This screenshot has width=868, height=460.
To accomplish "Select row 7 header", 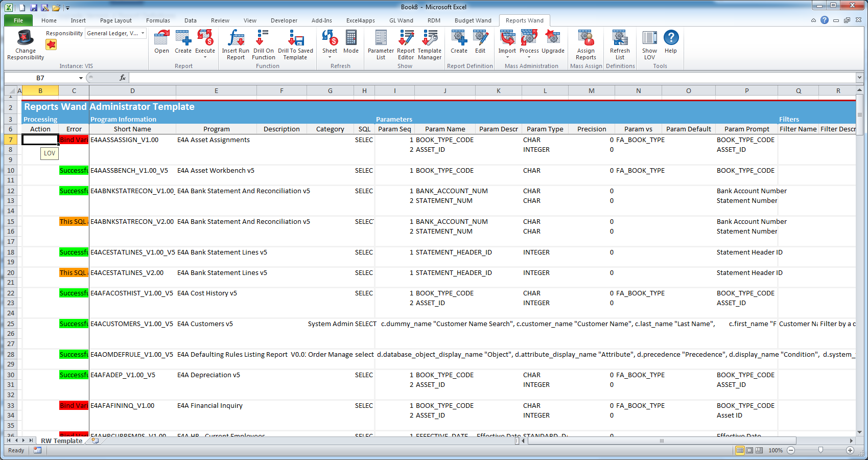I will 10,140.
